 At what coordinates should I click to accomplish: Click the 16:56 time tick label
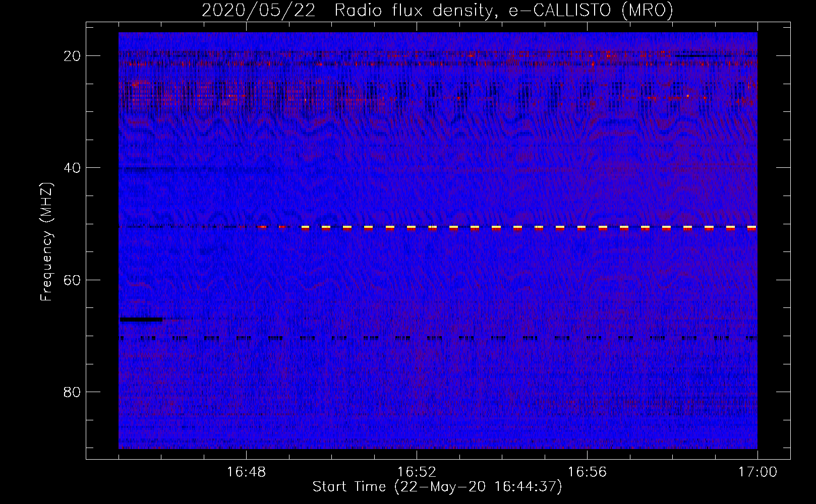click(x=587, y=472)
